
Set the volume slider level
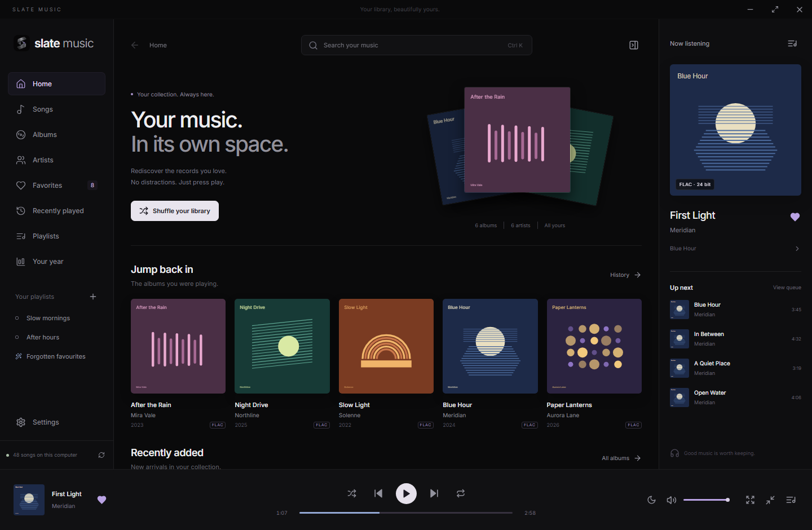707,500
